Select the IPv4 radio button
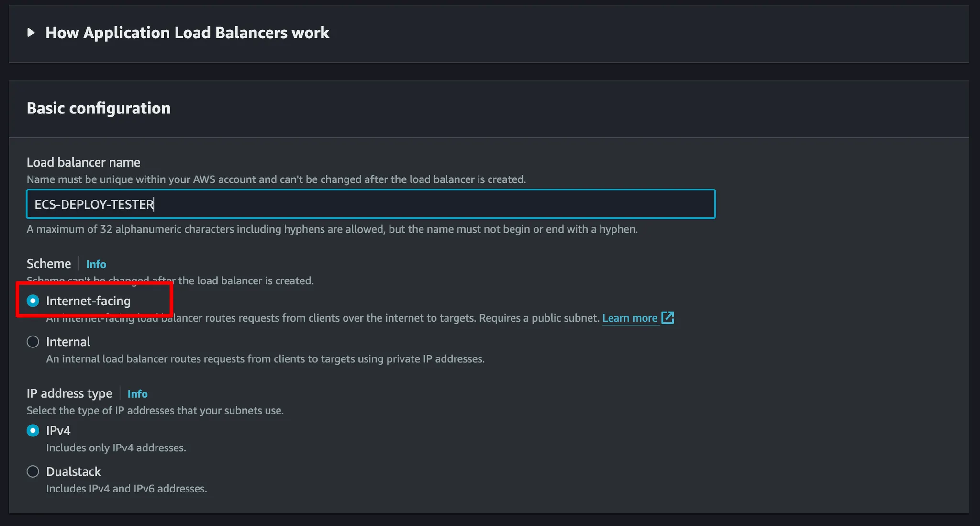 click(33, 431)
